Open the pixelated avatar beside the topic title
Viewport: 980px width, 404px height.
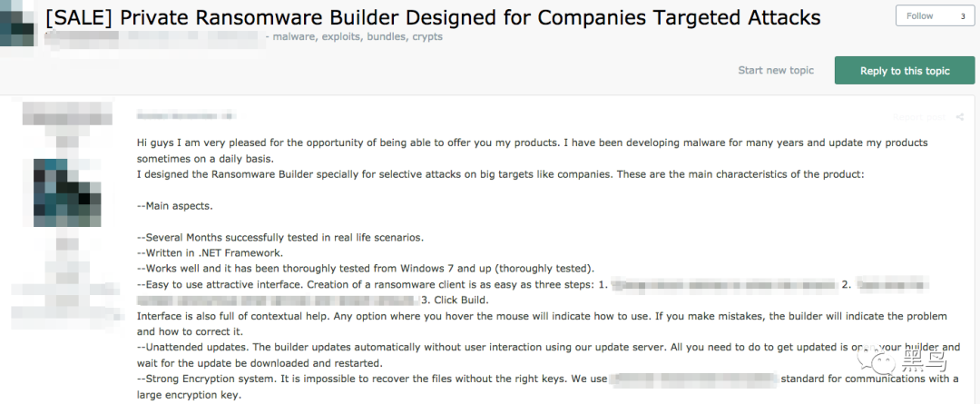pyautogui.click(x=17, y=23)
